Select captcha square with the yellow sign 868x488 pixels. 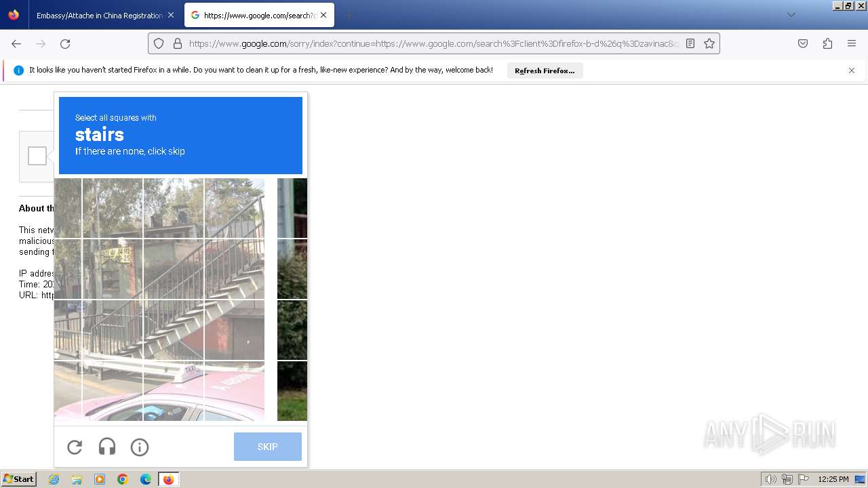113,269
